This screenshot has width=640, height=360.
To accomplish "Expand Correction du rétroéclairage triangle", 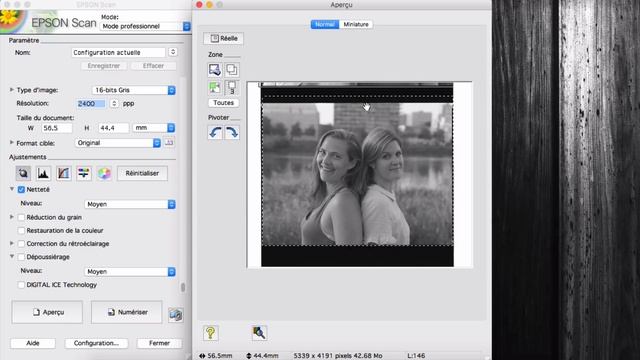I will point(11,244).
